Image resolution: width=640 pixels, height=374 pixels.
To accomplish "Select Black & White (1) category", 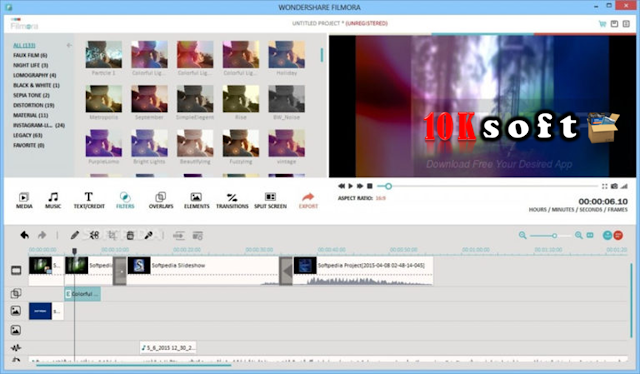I will coord(36,85).
